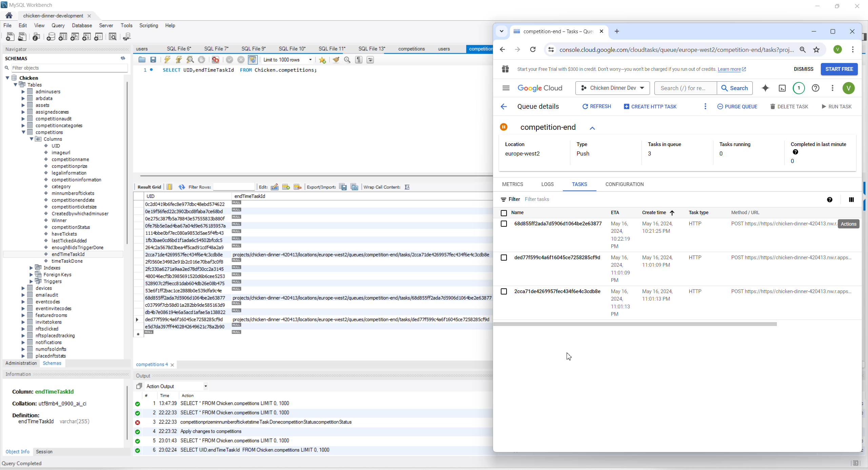Open the Chicken Dinner Dev project selector
Viewport: 868px width, 470px height.
[612, 88]
